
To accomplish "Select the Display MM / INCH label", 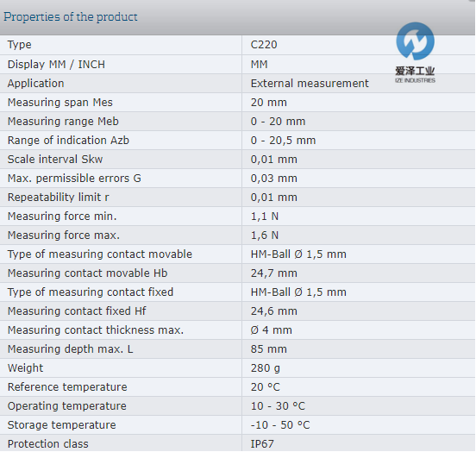I will pyautogui.click(x=56, y=65).
